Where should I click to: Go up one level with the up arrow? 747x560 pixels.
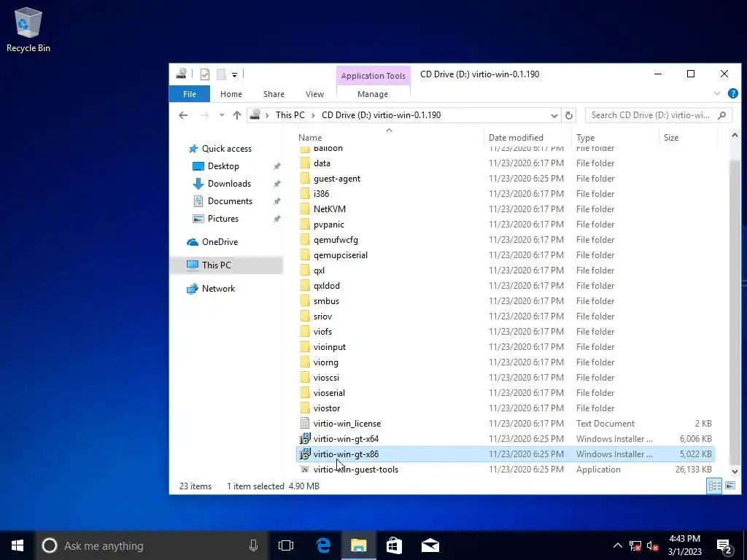pos(237,114)
